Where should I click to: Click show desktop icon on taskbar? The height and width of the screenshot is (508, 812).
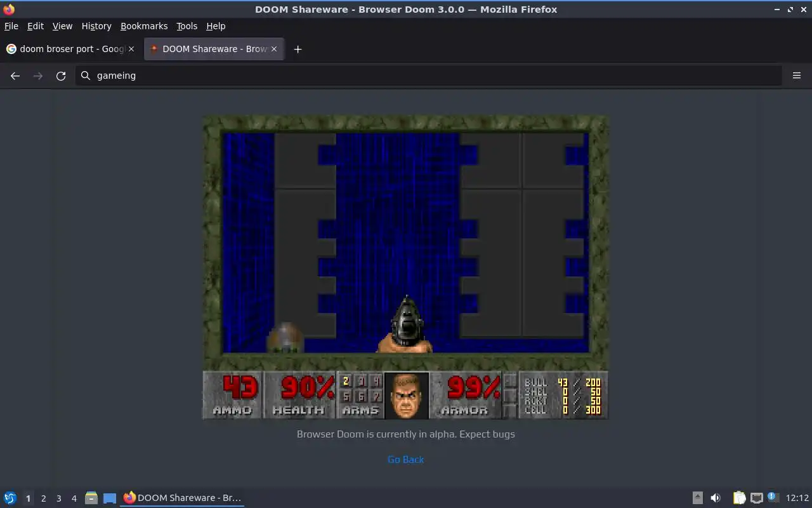point(110,498)
